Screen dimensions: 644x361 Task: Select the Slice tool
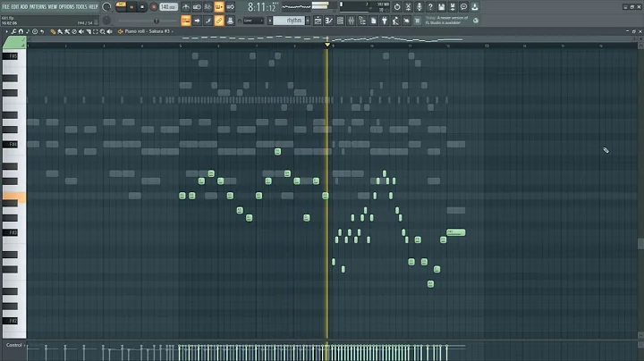point(89,31)
